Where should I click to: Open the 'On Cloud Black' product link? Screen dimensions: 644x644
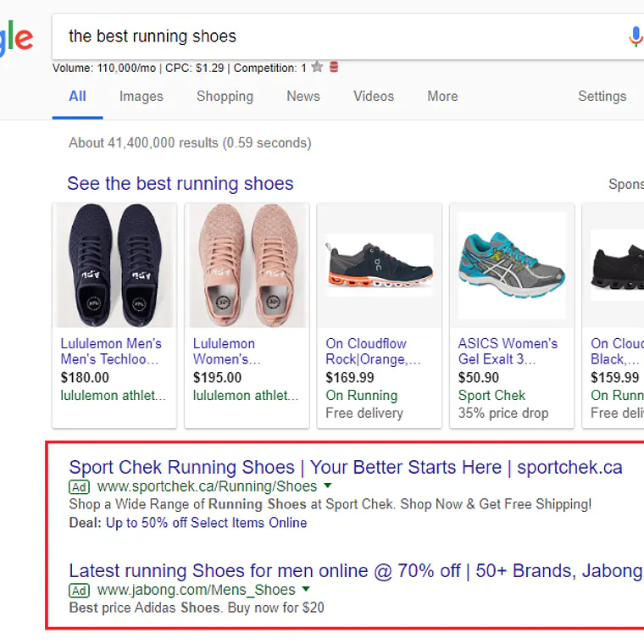pyautogui.click(x=617, y=351)
